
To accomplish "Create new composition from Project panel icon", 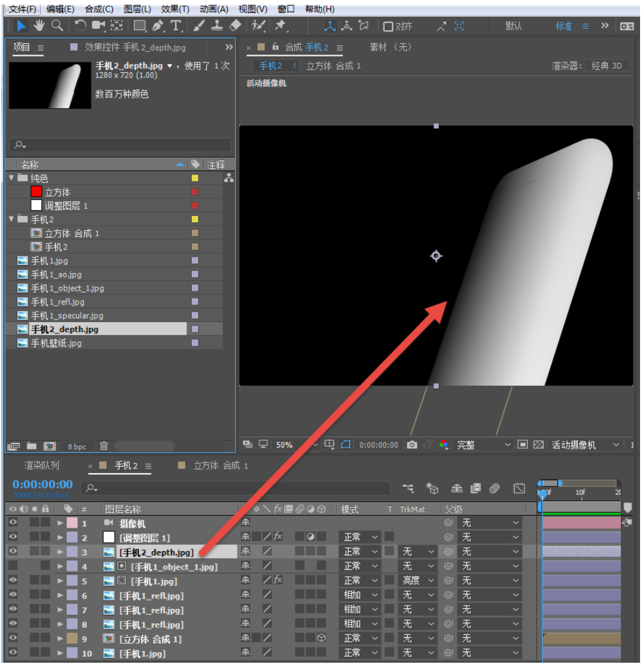I will pos(50,446).
